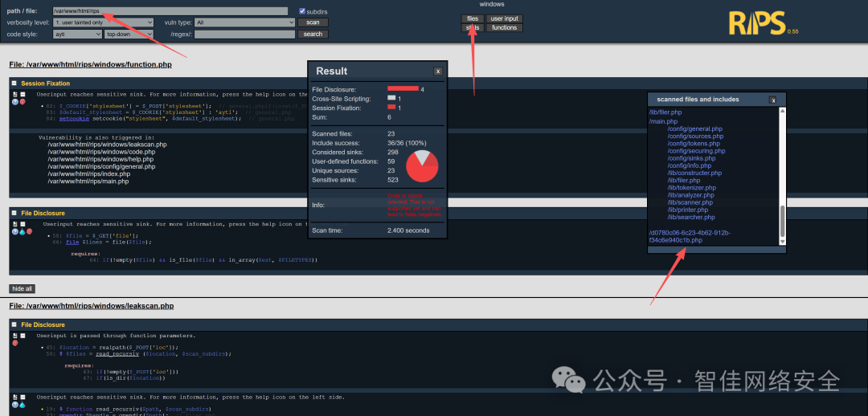Collapse leakscan.php File Disclosure section title box
868x416 pixels.
(x=14, y=324)
